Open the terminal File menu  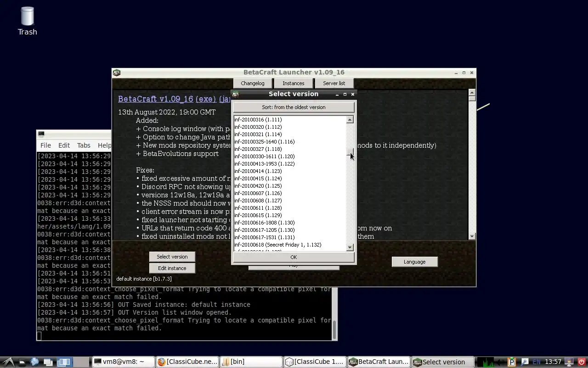click(x=45, y=145)
